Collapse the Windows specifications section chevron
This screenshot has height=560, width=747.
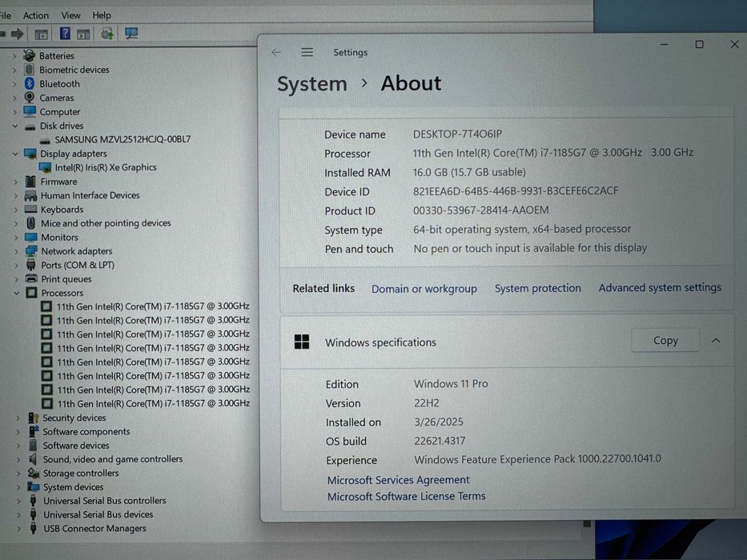[x=716, y=341]
